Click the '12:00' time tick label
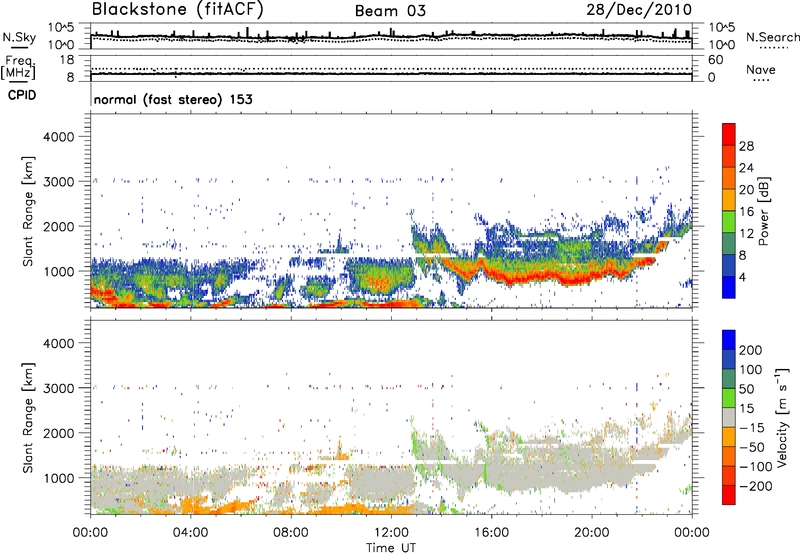The image size is (800, 554). tap(391, 533)
